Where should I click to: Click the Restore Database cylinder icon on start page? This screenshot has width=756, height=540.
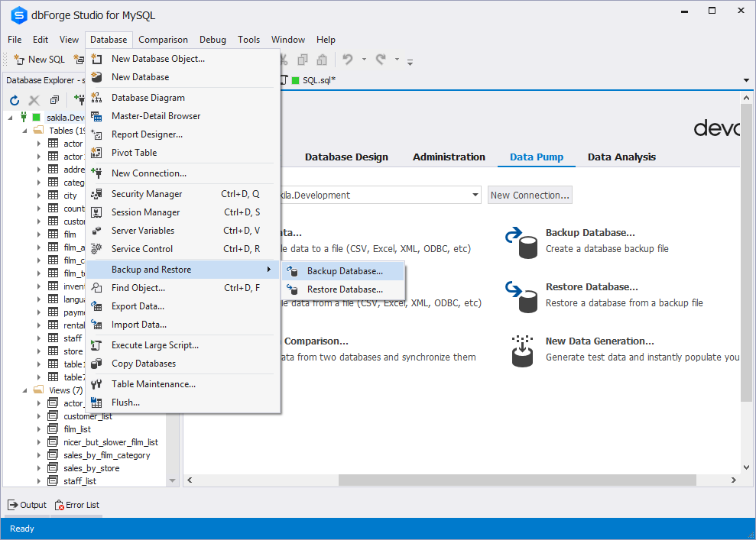(521, 297)
